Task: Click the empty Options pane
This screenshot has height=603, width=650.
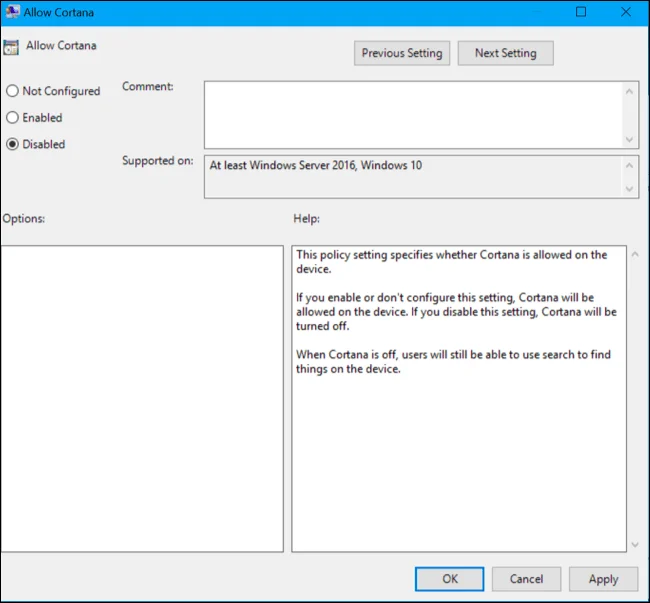Action: click(142, 399)
